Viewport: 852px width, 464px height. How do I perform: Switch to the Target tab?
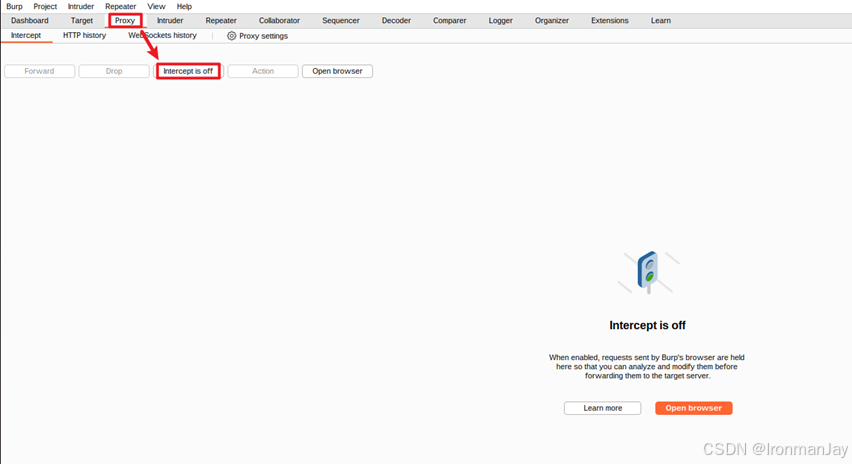[82, 21]
